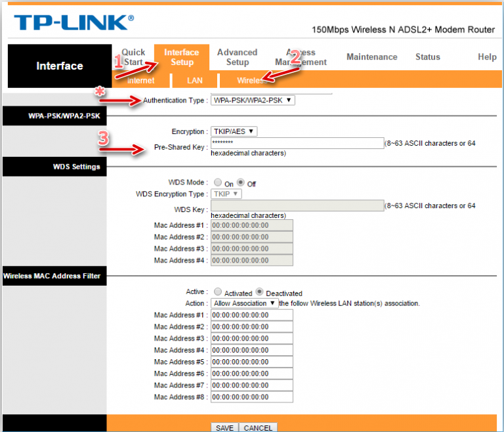The image size is (504, 432).
Task: Click WDS Mac Address #1 field
Action: point(252,225)
